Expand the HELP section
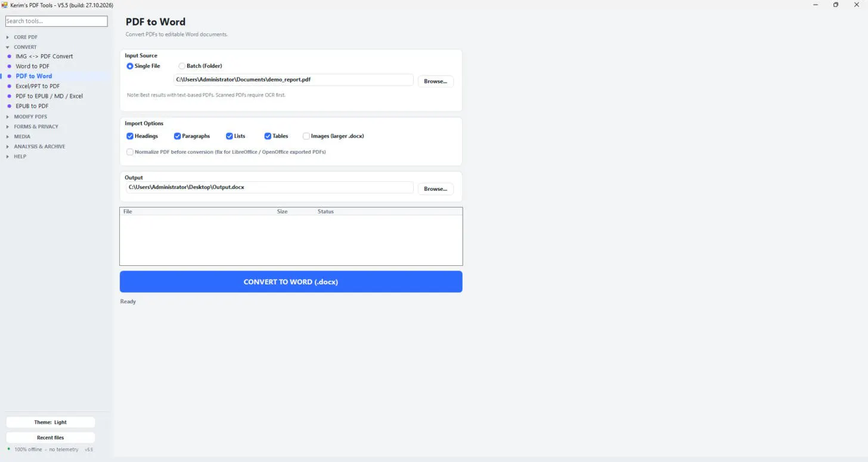Image resolution: width=868 pixels, height=462 pixels. tap(20, 156)
